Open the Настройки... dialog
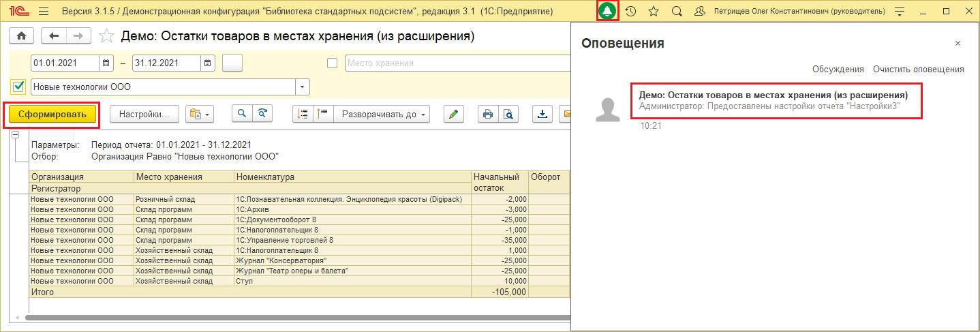The width and height of the screenshot is (980, 332). [x=144, y=115]
